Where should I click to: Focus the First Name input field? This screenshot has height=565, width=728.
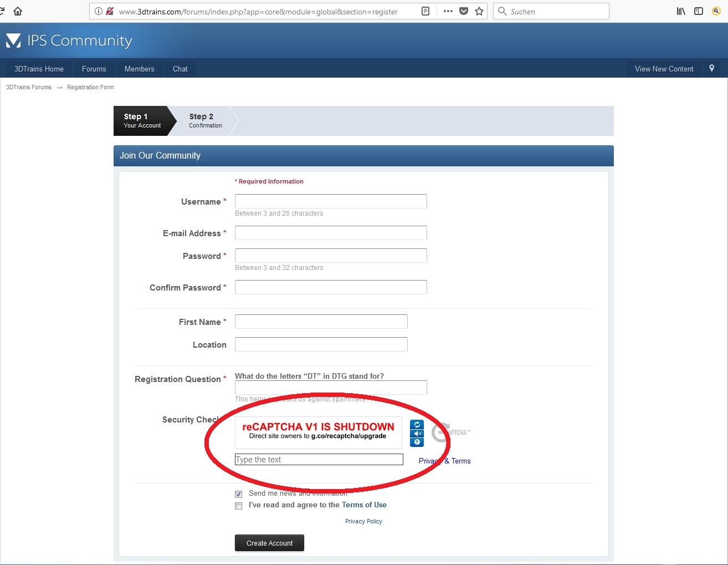[321, 322]
